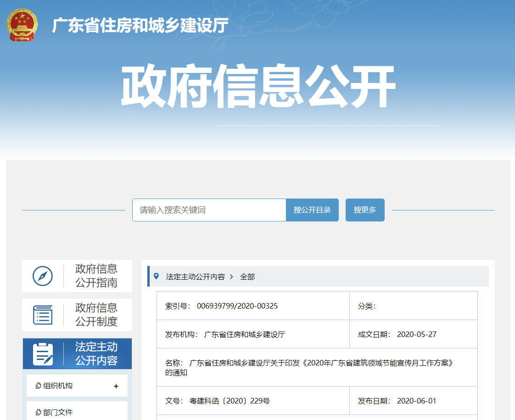Click the 分类 field cell
This screenshot has width=515, height=420.
[x=414, y=305]
